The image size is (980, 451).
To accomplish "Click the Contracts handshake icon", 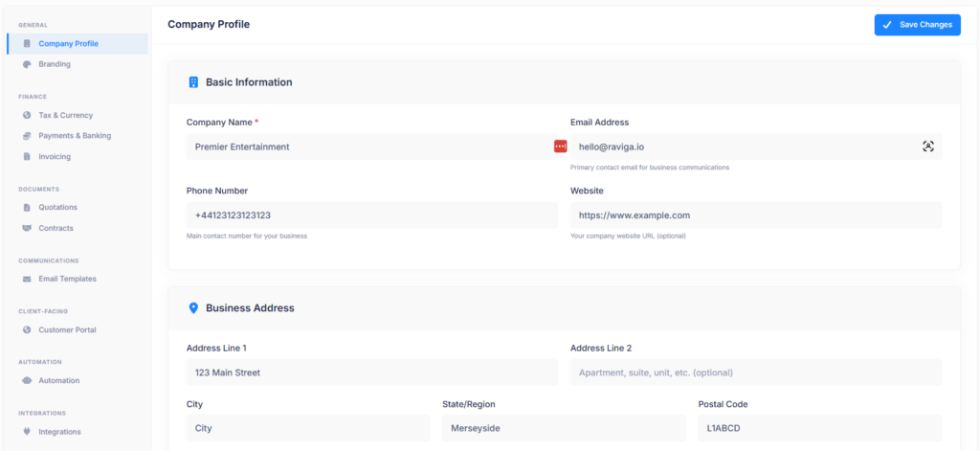I will click(x=27, y=228).
